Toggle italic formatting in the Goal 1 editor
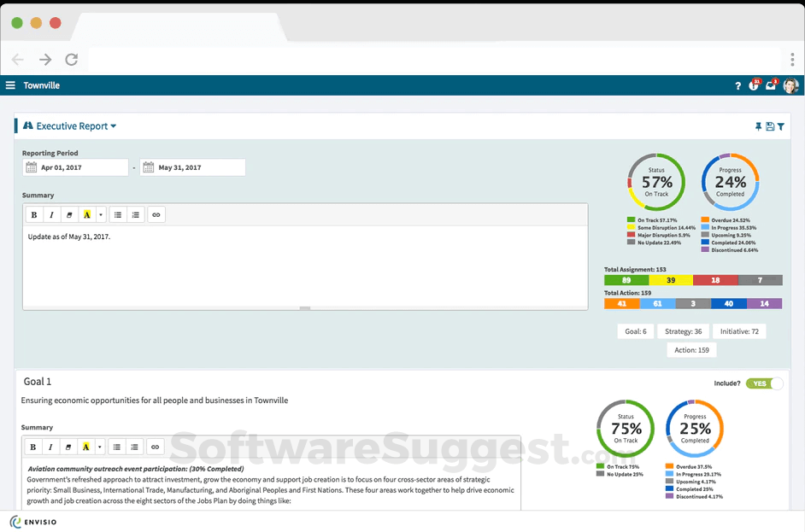The width and height of the screenshot is (805, 532). (50, 446)
